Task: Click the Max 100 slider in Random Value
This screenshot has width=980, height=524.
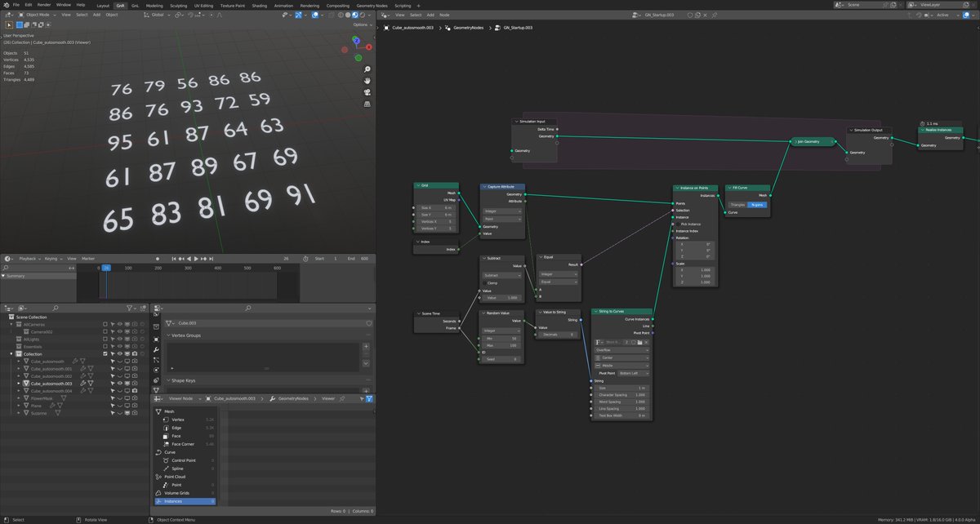Action: pos(501,345)
